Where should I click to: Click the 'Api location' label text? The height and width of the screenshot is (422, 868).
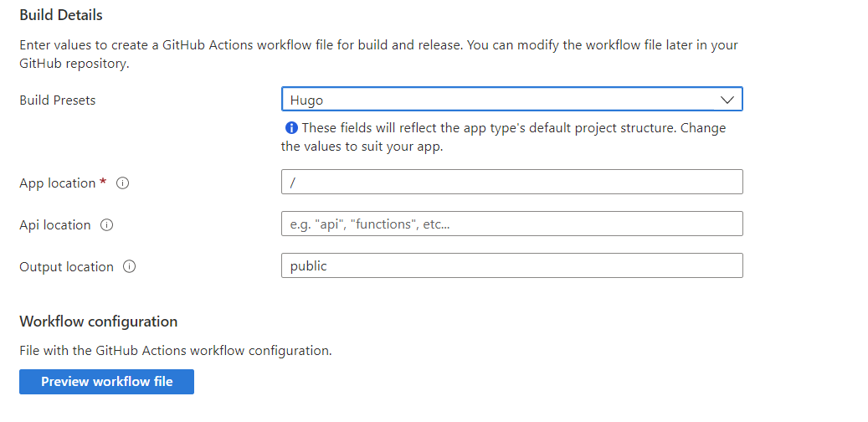coord(54,225)
